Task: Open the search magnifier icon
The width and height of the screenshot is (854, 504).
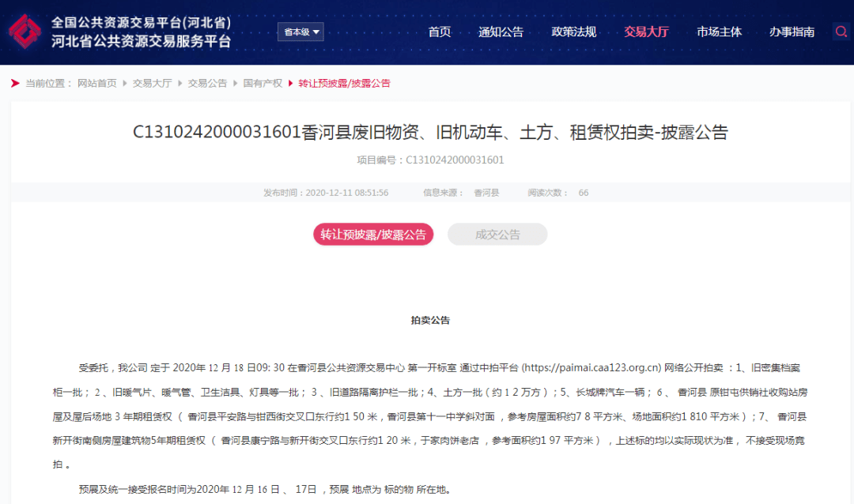Action: (841, 32)
